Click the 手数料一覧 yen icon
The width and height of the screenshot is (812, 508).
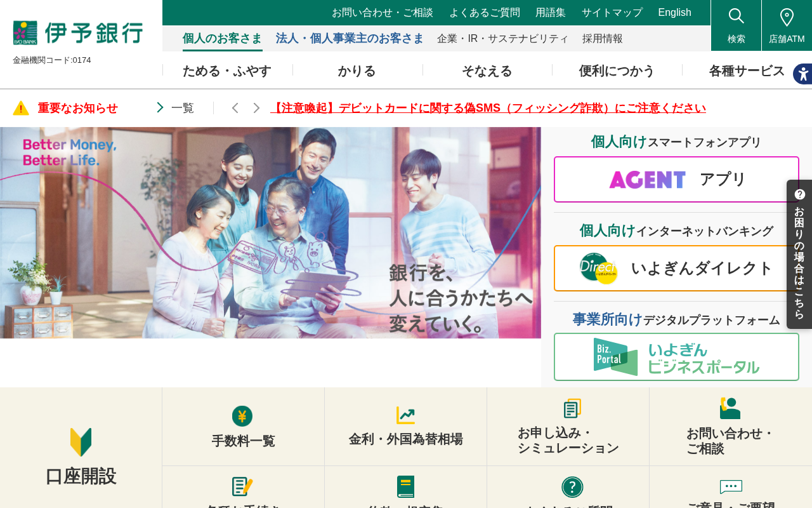tap(242, 416)
